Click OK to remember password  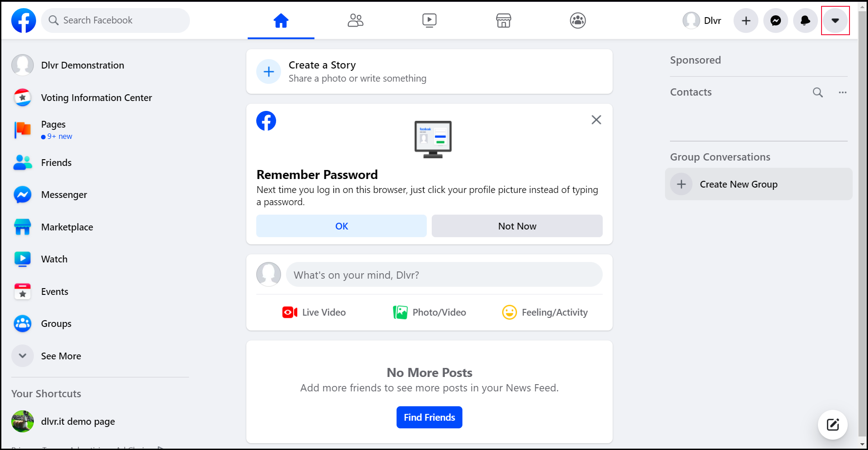(342, 226)
